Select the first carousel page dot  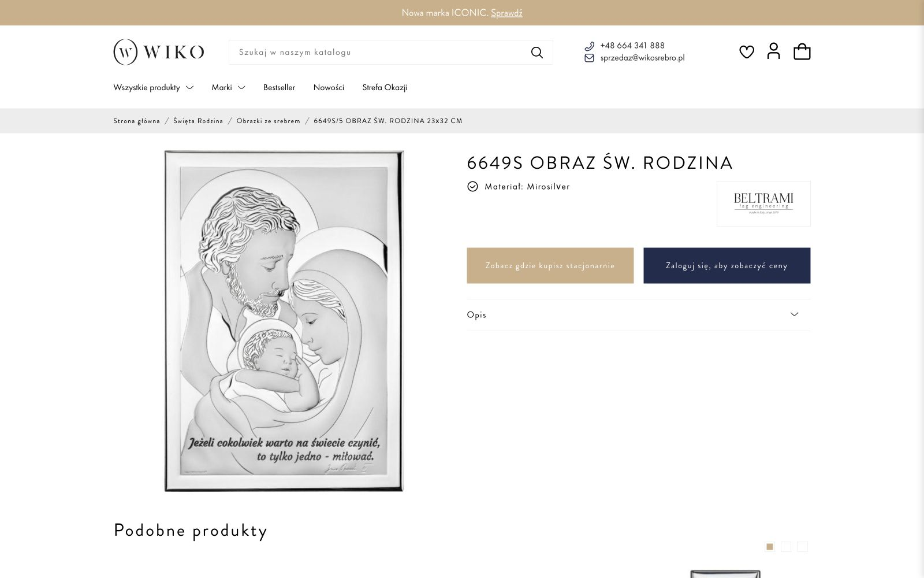coord(770,547)
